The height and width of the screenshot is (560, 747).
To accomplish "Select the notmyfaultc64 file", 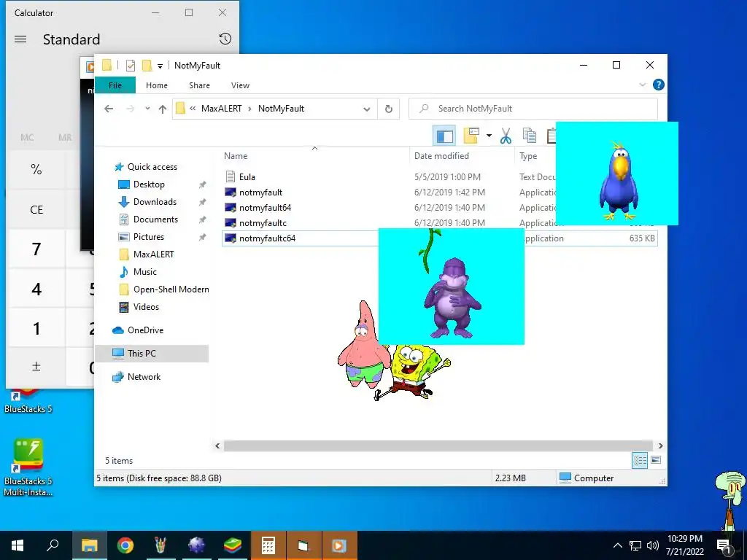I will tap(267, 238).
